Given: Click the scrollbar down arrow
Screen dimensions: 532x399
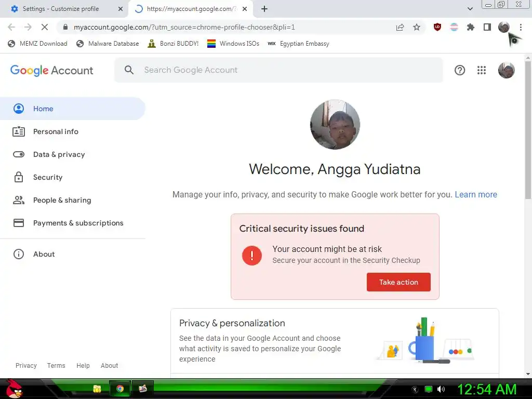Looking at the screenshot, I should click(528, 374).
